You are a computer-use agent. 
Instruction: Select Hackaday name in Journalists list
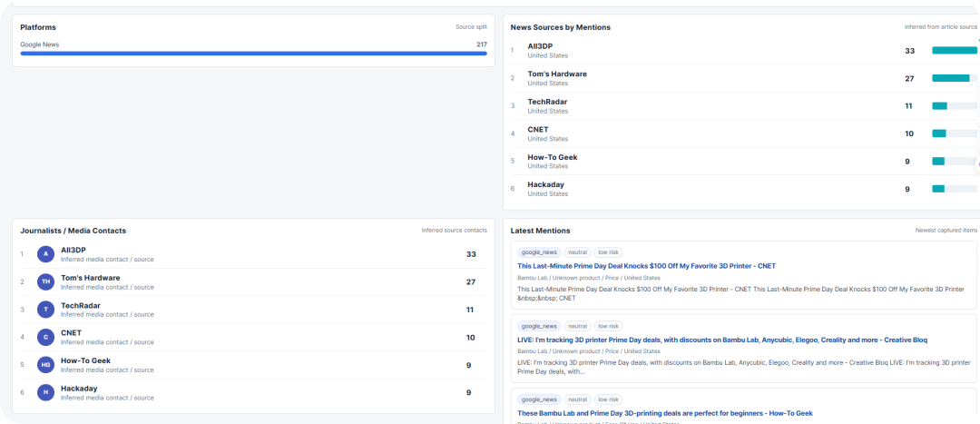(79, 389)
